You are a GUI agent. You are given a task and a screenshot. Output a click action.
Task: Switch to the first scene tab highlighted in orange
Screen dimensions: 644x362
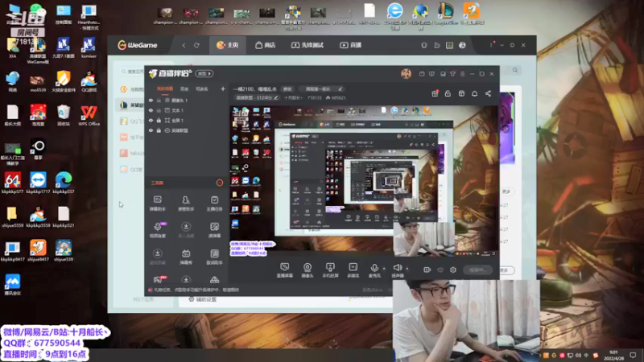point(165,88)
